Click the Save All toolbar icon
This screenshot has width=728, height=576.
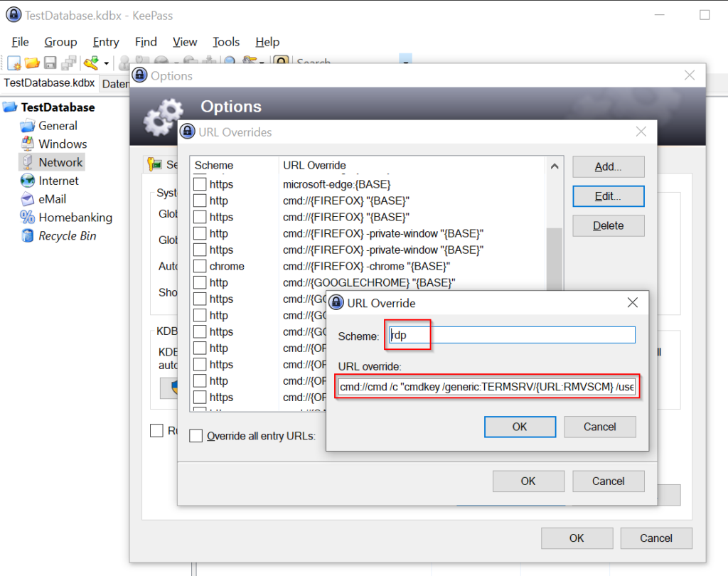(x=69, y=63)
